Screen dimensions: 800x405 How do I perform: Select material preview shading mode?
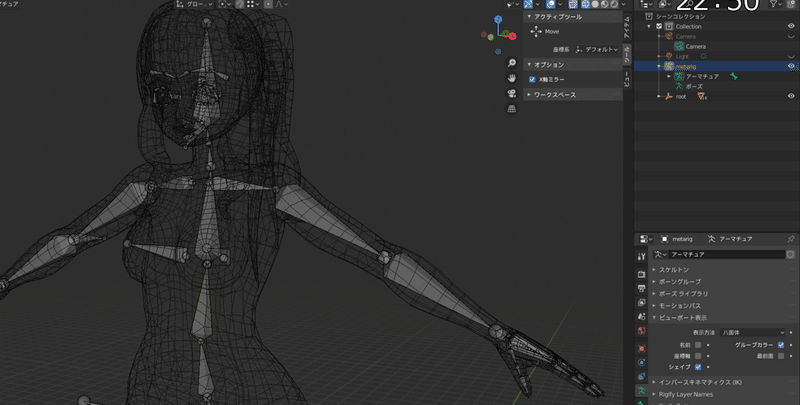[605, 4]
